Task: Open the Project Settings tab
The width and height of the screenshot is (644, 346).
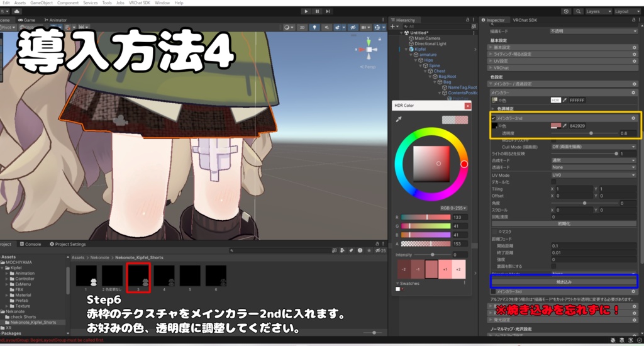Action: (68, 244)
